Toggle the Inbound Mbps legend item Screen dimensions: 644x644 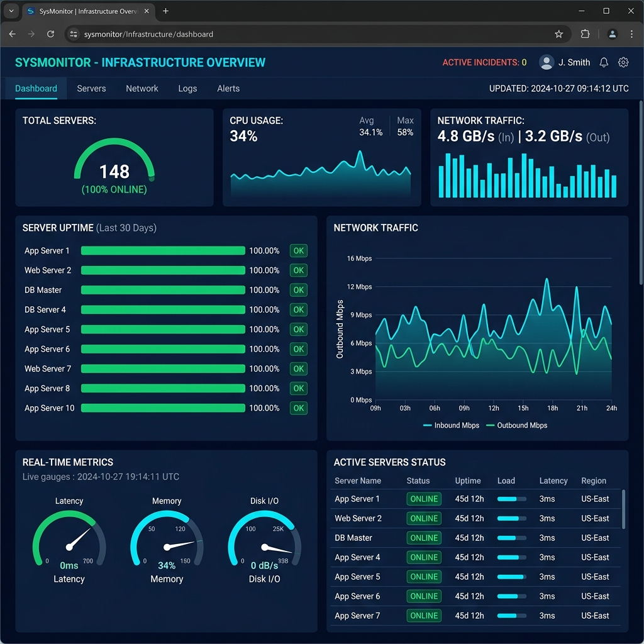point(451,425)
